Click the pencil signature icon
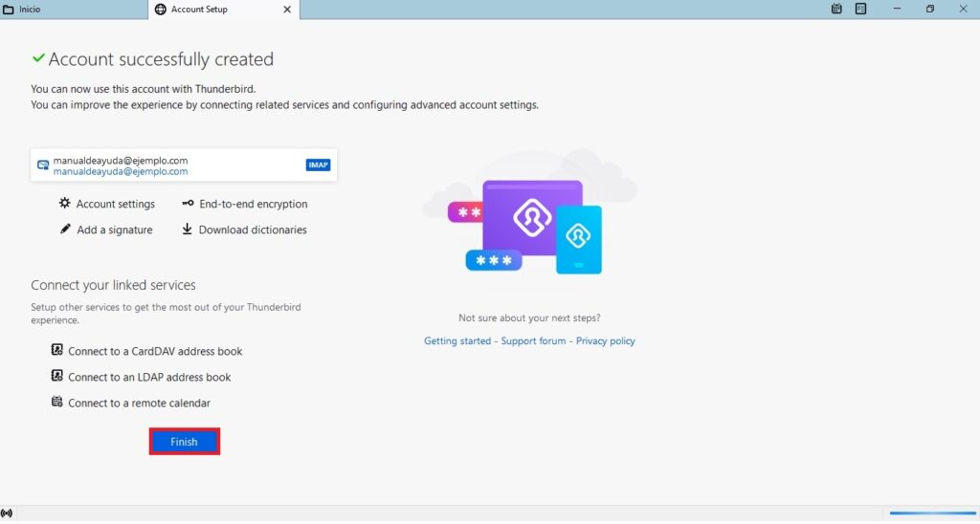Viewport: 980px width, 524px height. click(x=65, y=229)
